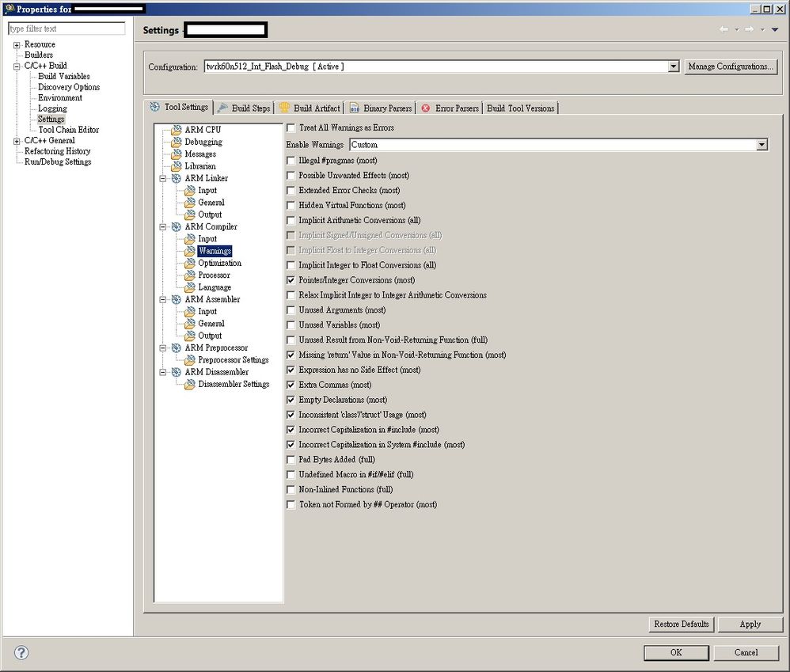Click the ARM Assembler General icon
The height and width of the screenshot is (672, 790).
pyautogui.click(x=190, y=324)
